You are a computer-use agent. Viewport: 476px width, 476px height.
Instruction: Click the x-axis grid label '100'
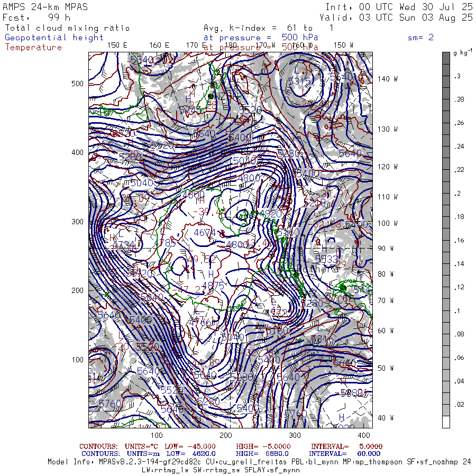pos(157,435)
